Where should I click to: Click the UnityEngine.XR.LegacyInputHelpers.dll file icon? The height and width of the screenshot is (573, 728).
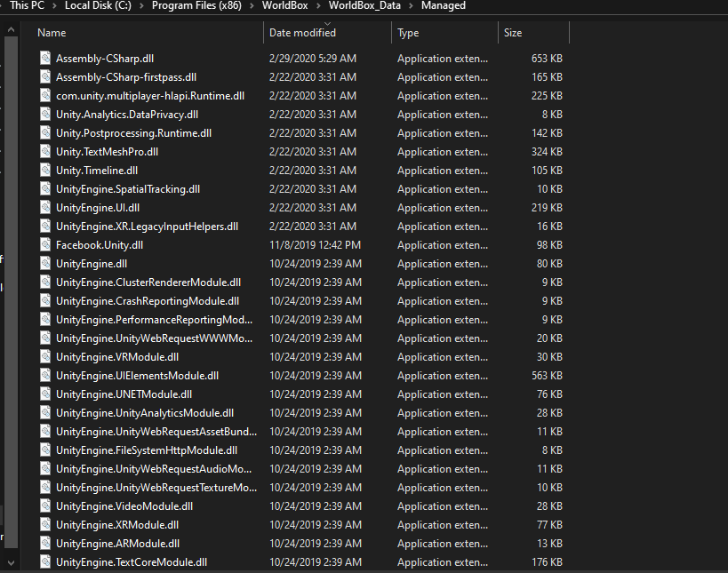(45, 226)
